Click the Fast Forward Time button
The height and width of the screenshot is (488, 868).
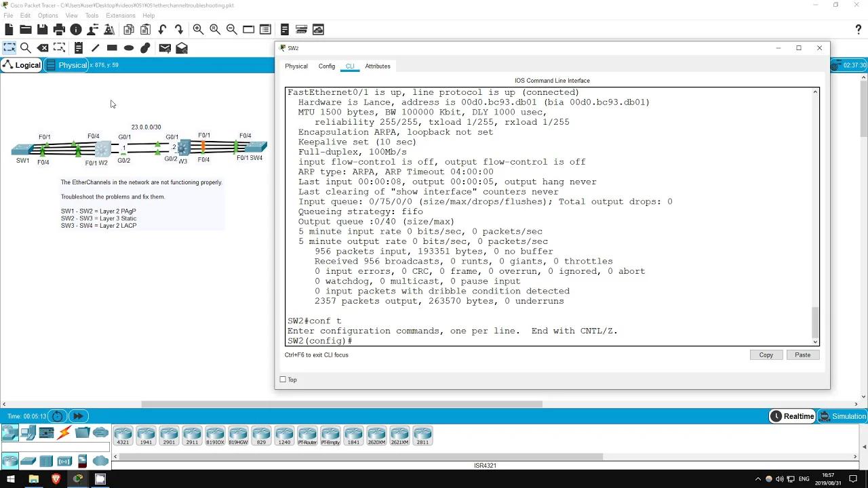point(78,416)
